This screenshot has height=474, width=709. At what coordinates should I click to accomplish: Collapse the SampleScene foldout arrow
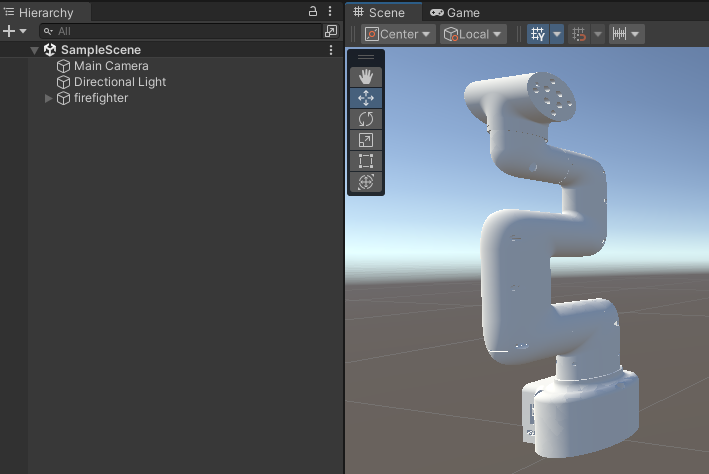[x=34, y=50]
